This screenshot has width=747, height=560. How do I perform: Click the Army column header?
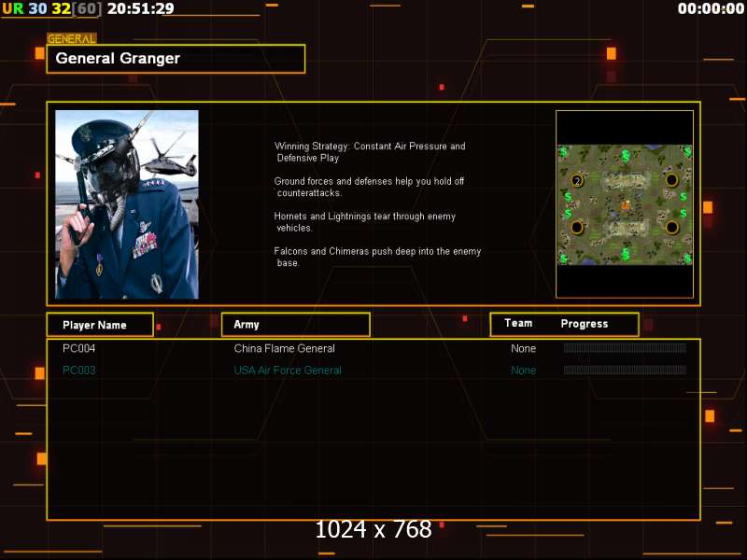295,325
